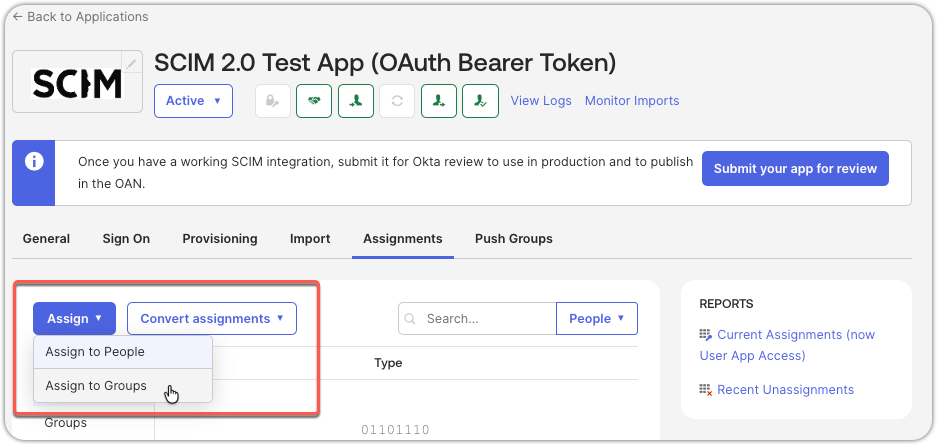The image size is (937, 445).
Task: Open the Assign dropdown button
Action: pyautogui.click(x=75, y=318)
